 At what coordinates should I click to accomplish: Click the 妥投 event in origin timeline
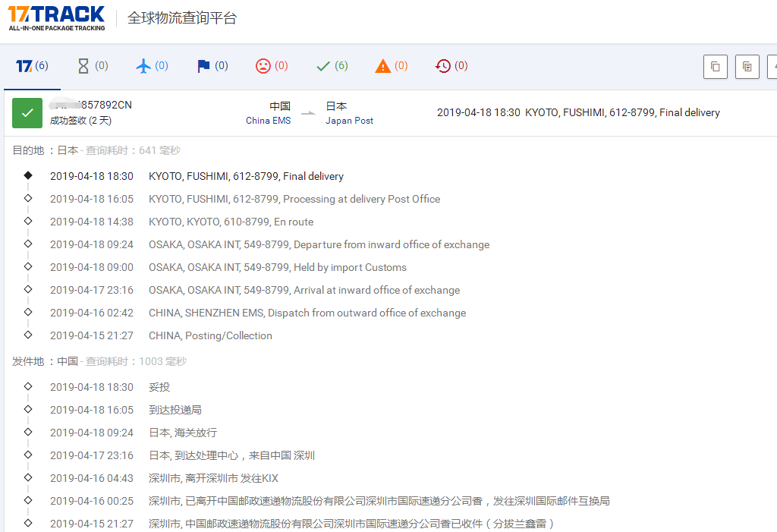point(159,387)
